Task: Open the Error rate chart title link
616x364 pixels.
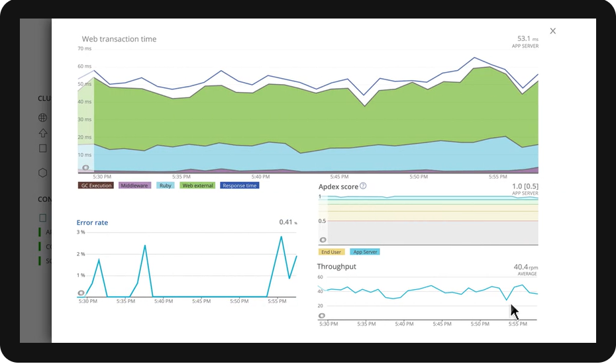Action: [92, 222]
